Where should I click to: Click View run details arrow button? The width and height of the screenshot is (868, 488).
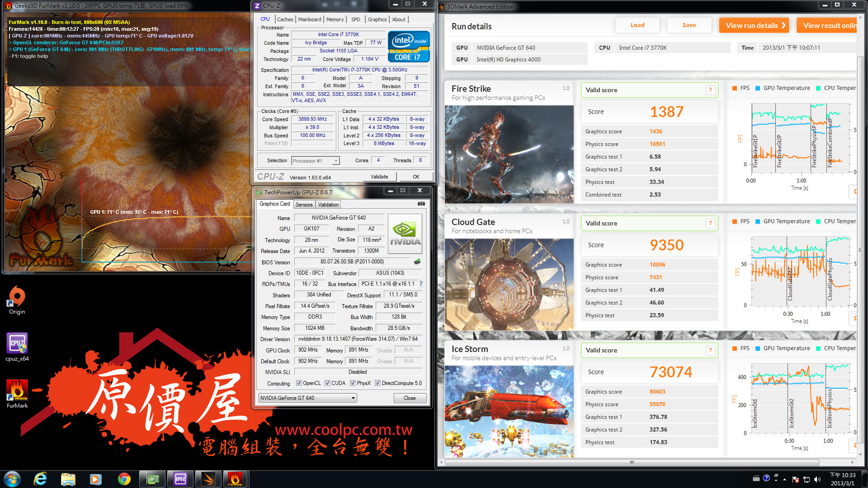754,25
